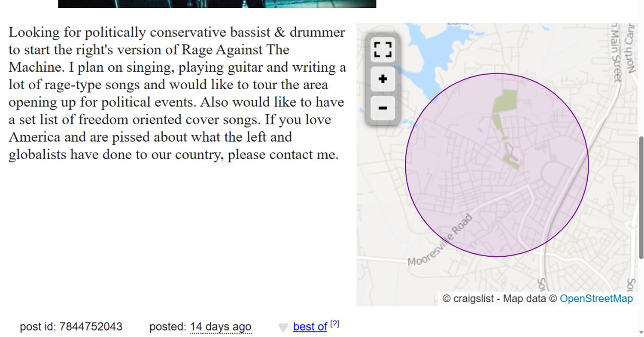The height and width of the screenshot is (337, 644).
Task: Click the [?] help link
Action: [334, 324]
